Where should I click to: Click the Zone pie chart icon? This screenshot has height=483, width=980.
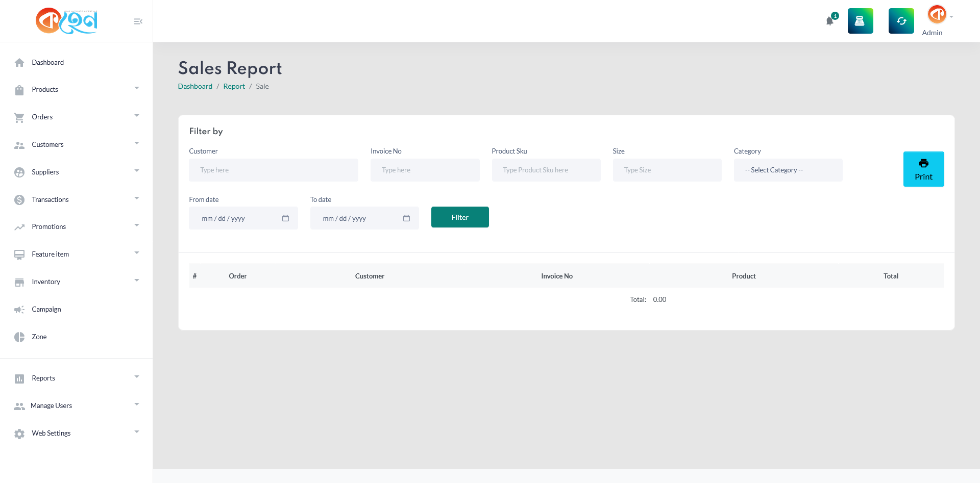19,337
